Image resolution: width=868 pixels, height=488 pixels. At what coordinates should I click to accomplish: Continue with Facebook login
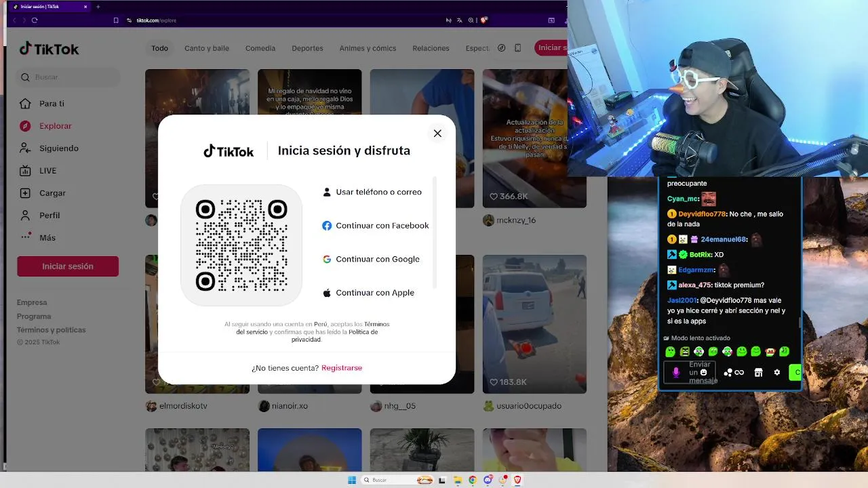375,226
